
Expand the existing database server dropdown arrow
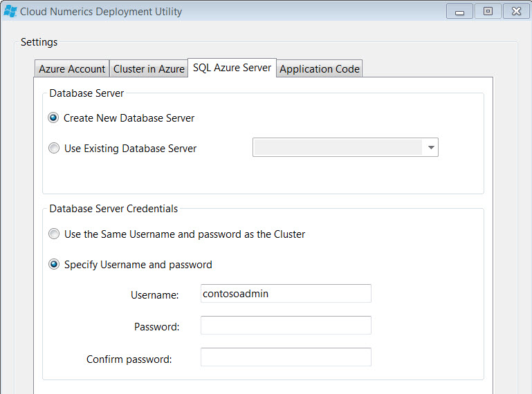coord(431,147)
